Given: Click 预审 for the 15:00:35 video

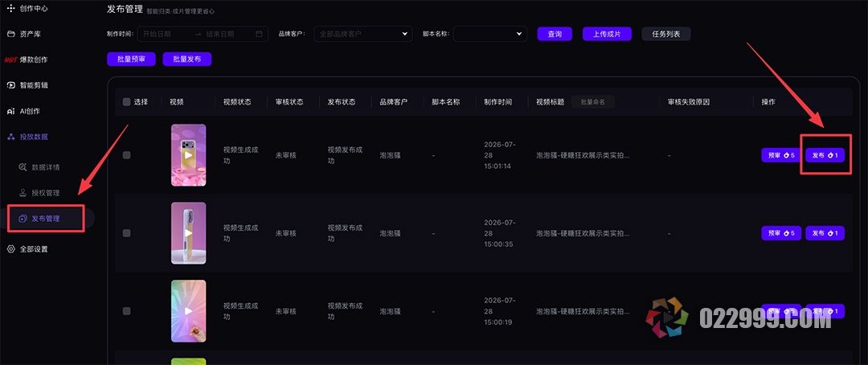Looking at the screenshot, I should (781, 233).
